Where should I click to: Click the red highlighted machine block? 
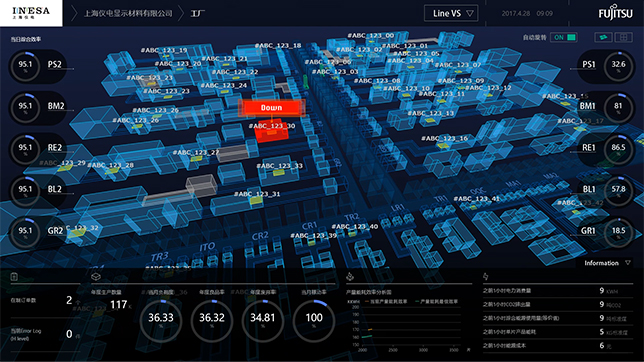pyautogui.click(x=271, y=133)
